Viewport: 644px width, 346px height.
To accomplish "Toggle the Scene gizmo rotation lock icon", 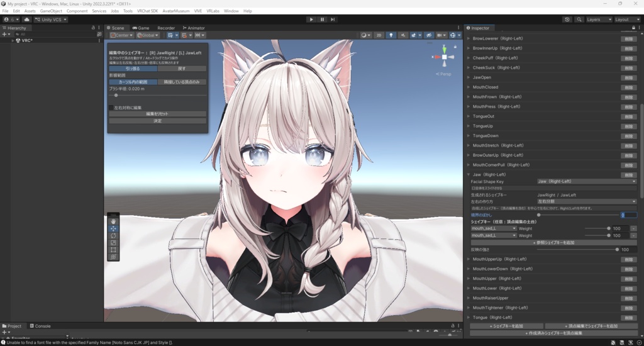I will [x=455, y=47].
